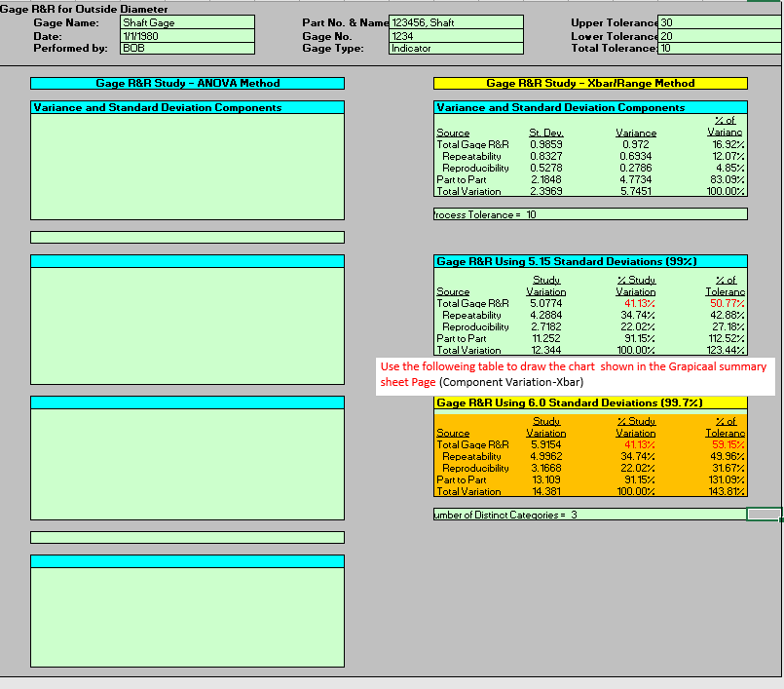Select the Lower Tolerance value 20
Screen dimensions: 784x689
[x=720, y=36]
